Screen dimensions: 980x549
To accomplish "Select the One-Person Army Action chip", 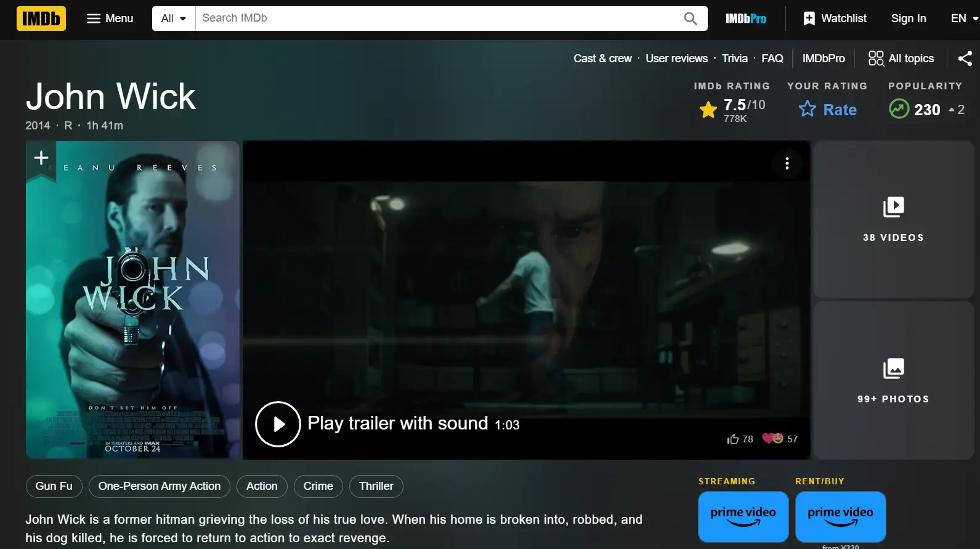I will [x=160, y=486].
